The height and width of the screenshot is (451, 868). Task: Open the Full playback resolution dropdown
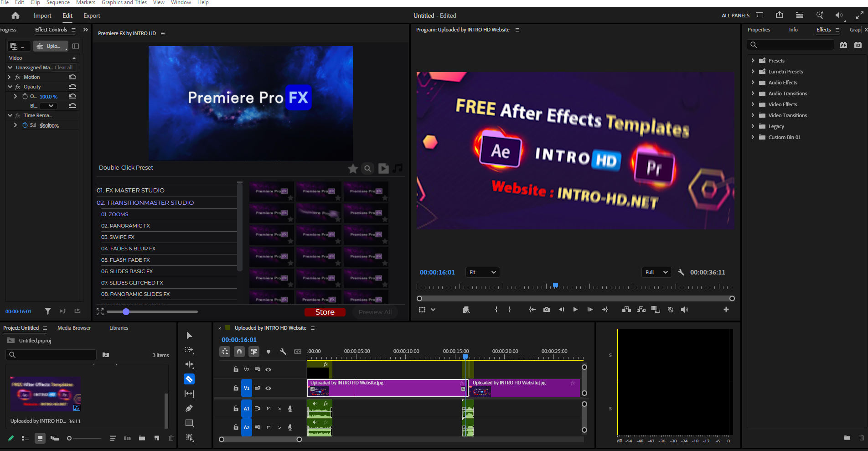tap(656, 272)
